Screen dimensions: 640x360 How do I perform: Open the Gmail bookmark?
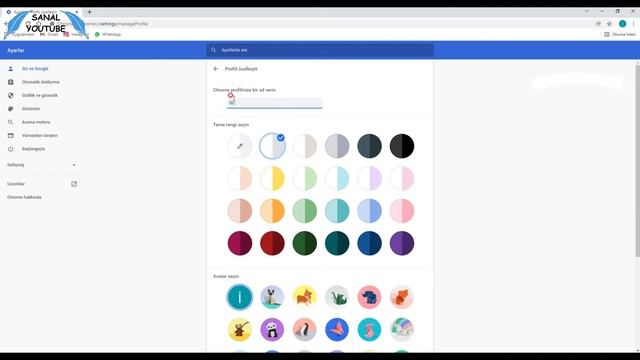click(x=49, y=34)
